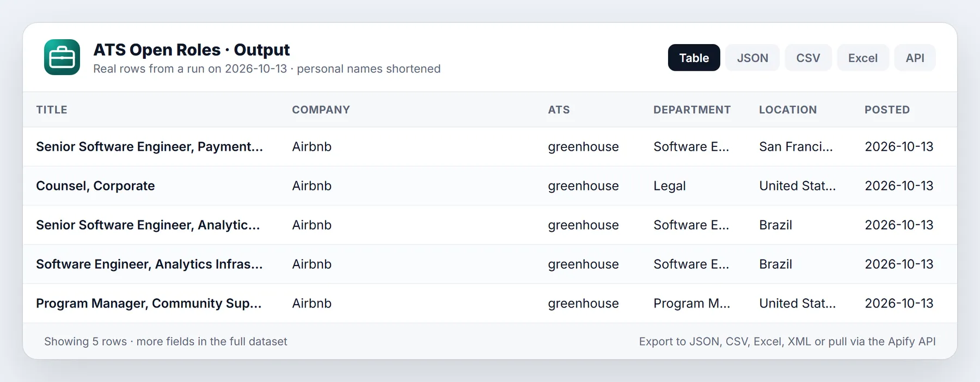Click Airbnb in the Counsel, Corporate row
Image resolution: width=980 pixels, height=382 pixels.
(x=311, y=186)
